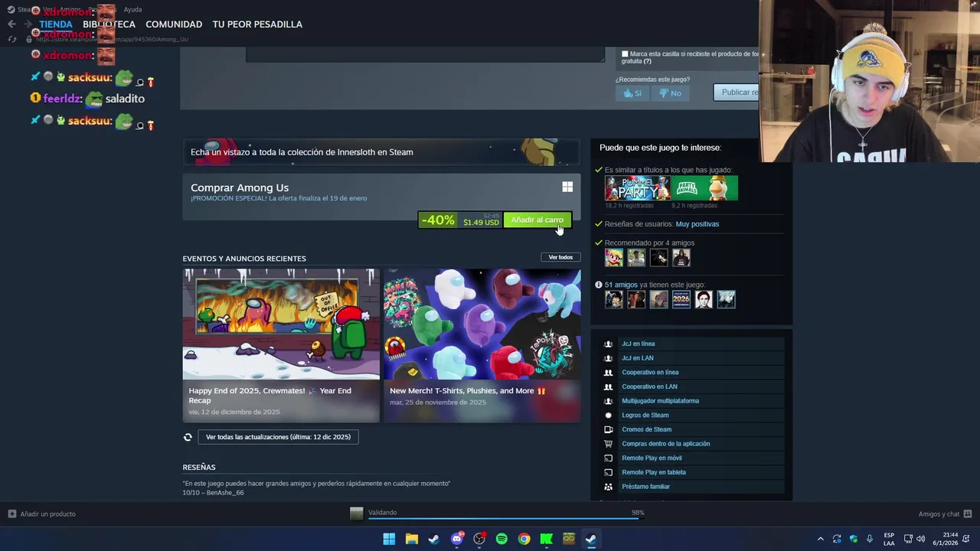Click the Validando download progress bar
This screenshot has height=551, width=980.
(x=505, y=518)
